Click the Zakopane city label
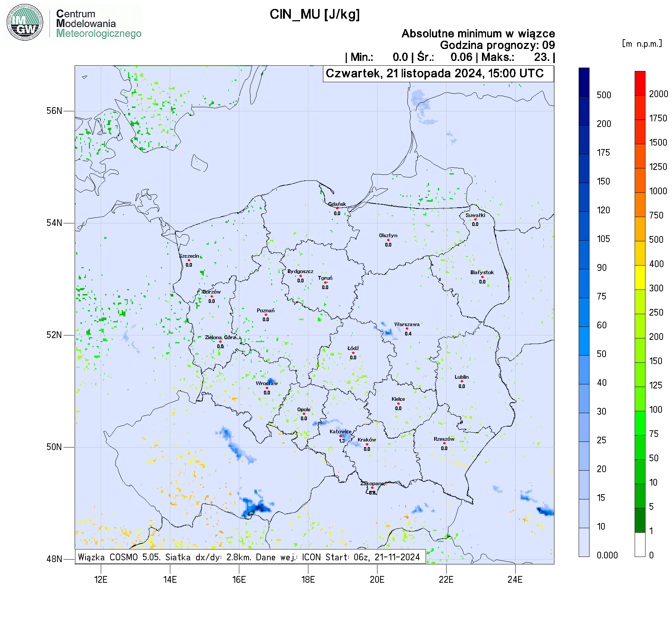Image resolution: width=672 pixels, height=635 pixels. [x=372, y=483]
